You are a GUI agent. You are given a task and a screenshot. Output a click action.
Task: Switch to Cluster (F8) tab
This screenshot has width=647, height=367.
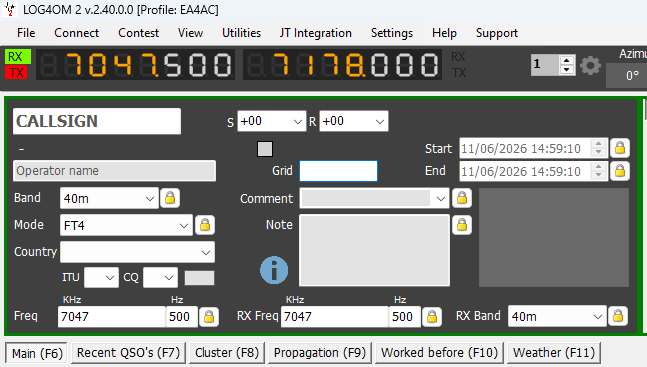pyautogui.click(x=227, y=353)
